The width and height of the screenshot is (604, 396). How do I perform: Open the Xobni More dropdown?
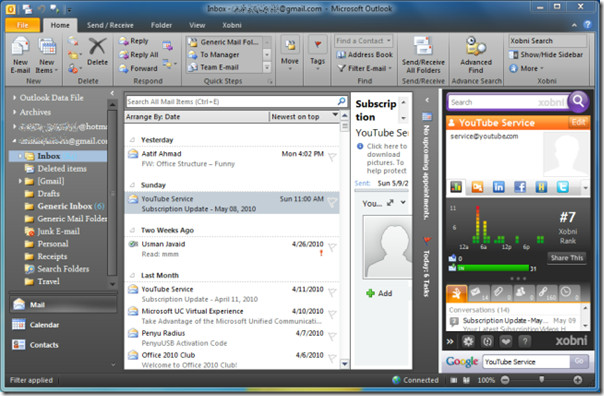(526, 68)
